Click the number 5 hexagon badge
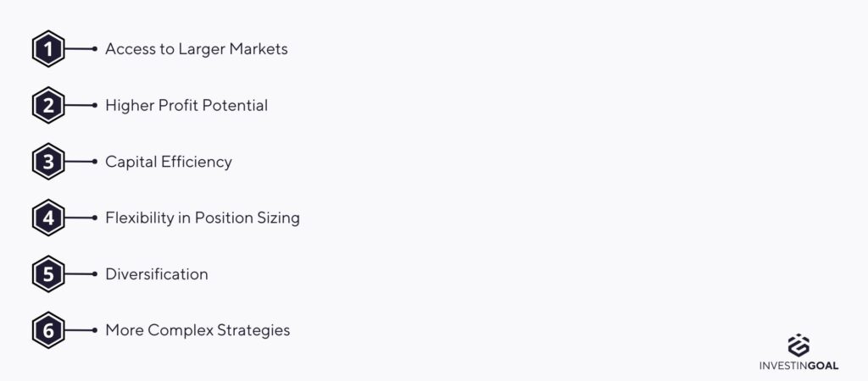Screen dimensions: 868x381 pos(48,274)
